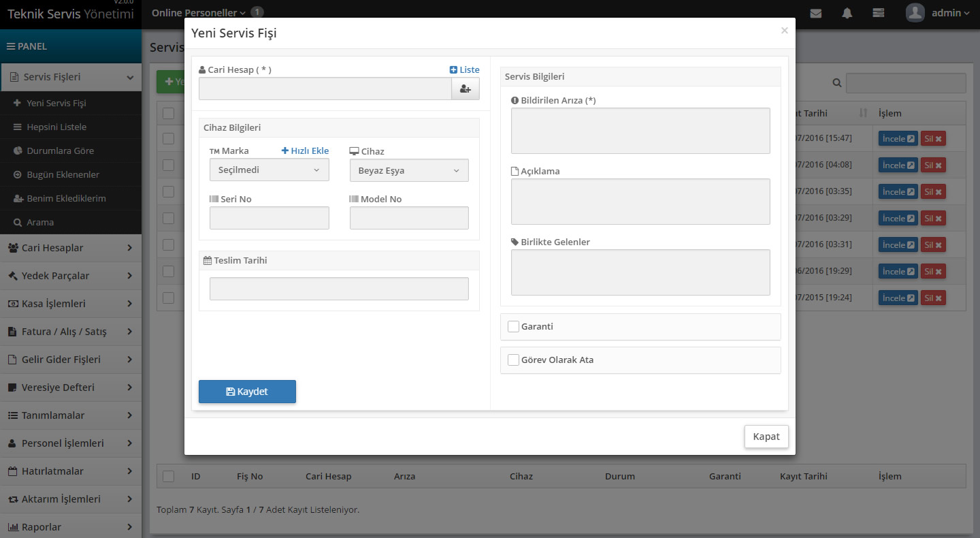Enable the Garanti checkbox
This screenshot has height=538, width=980.
tap(514, 327)
